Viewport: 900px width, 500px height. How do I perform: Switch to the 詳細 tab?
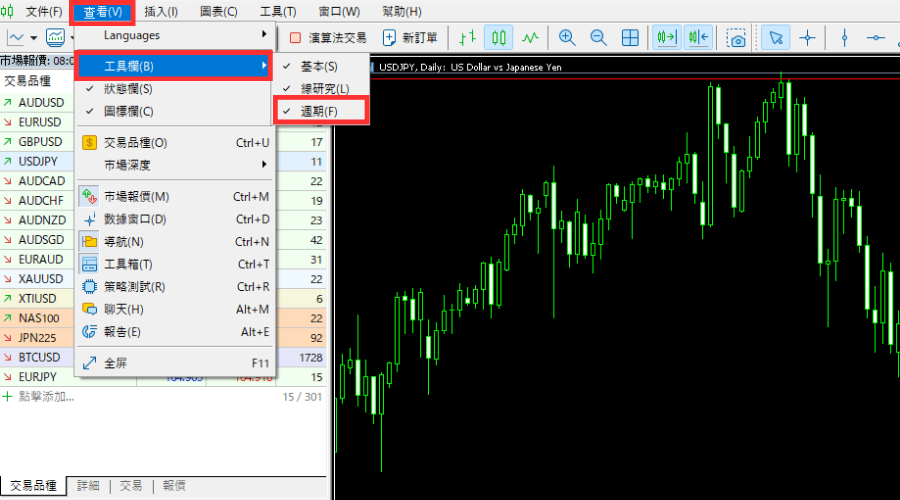88,485
